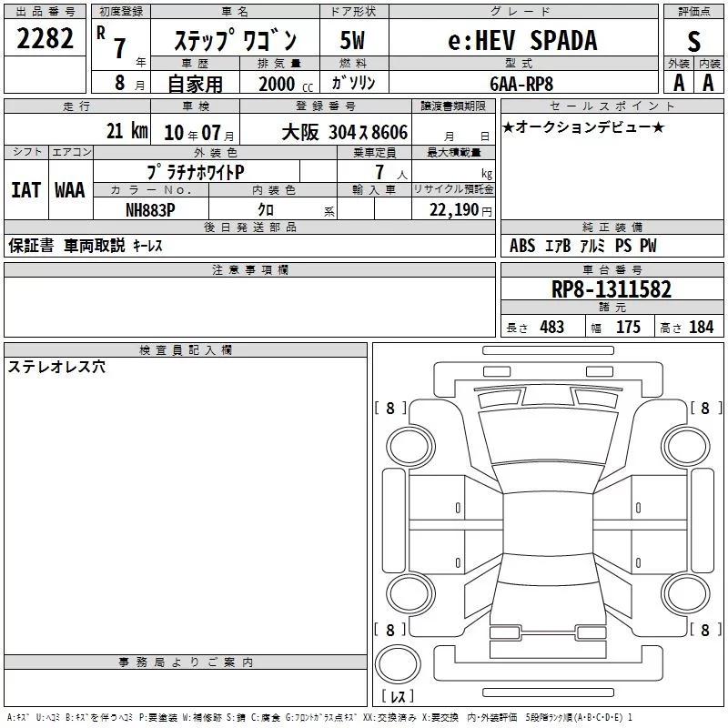This screenshot has width=728, height=728.
Task: Click fuel type ガソリン
Action: pyautogui.click(x=353, y=83)
